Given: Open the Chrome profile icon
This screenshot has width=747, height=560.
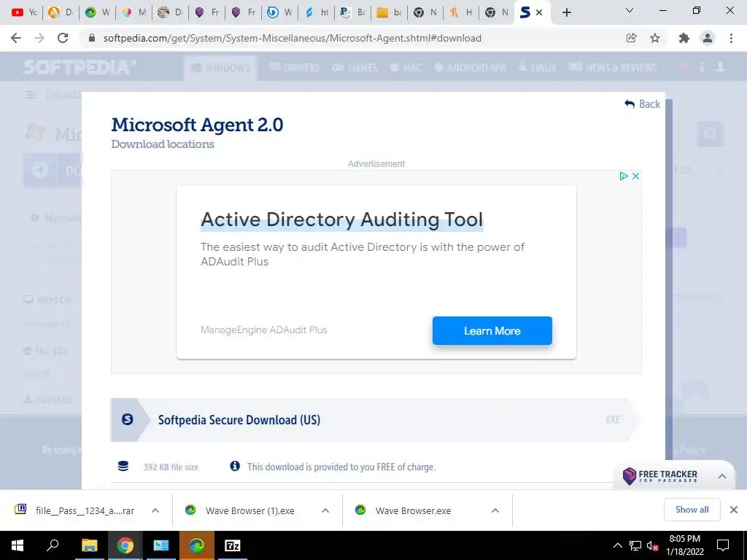Looking at the screenshot, I should tap(708, 38).
